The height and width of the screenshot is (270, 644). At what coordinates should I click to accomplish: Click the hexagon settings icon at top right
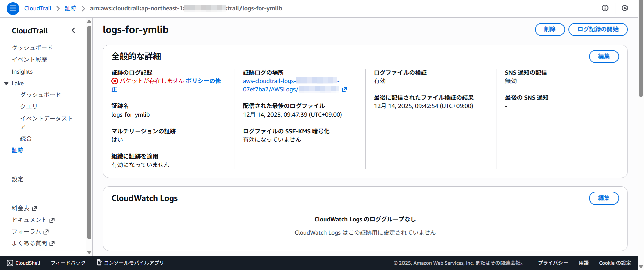coord(624,8)
